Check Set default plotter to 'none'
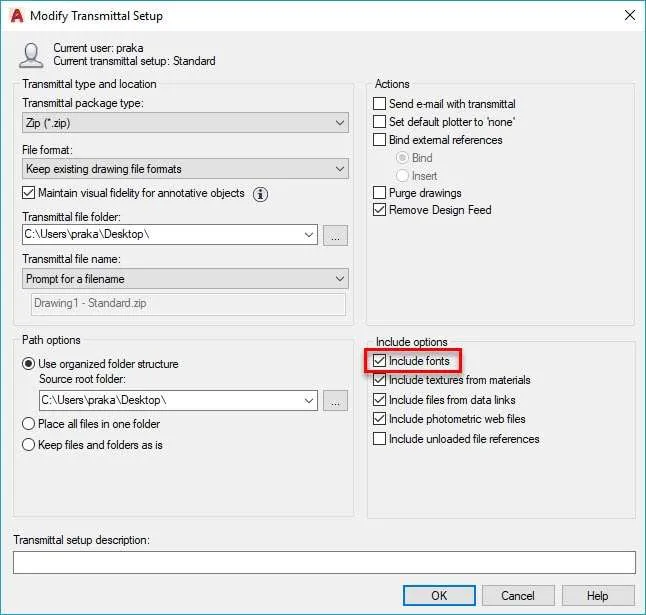 379,122
